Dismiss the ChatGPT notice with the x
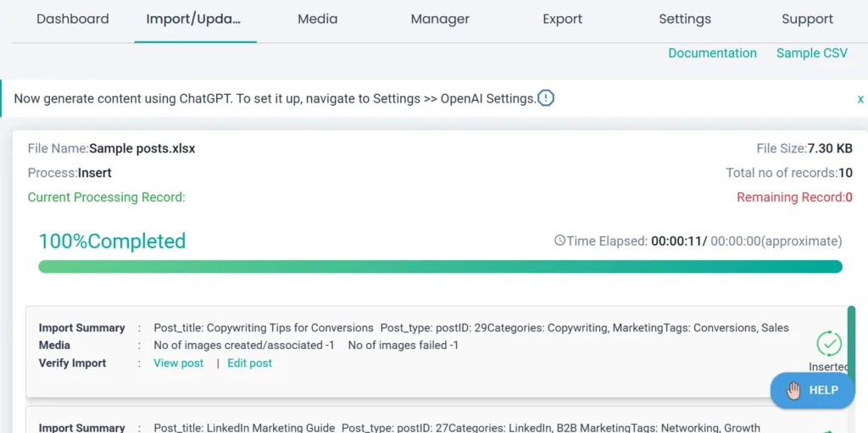 tap(860, 99)
